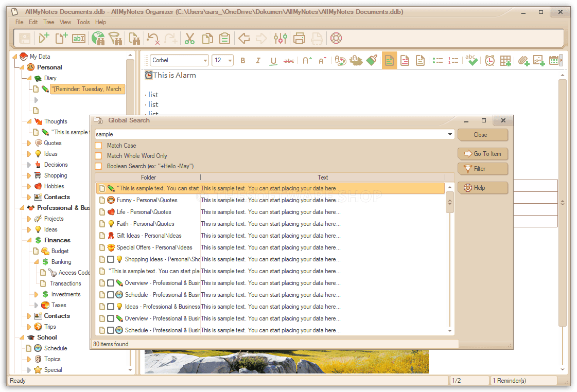
Task: Open the Tree menu
Action: [x=48, y=22]
